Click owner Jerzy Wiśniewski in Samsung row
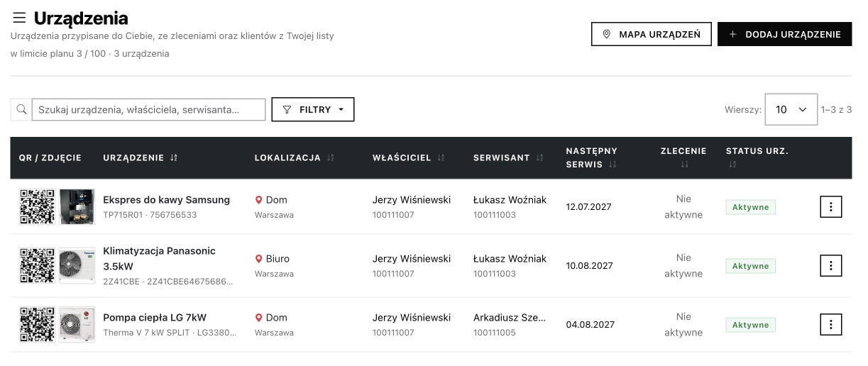This screenshot has height=366, width=868. [x=412, y=200]
